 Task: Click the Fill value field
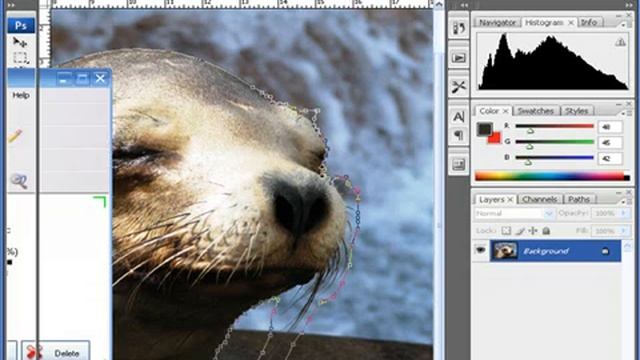click(x=606, y=231)
